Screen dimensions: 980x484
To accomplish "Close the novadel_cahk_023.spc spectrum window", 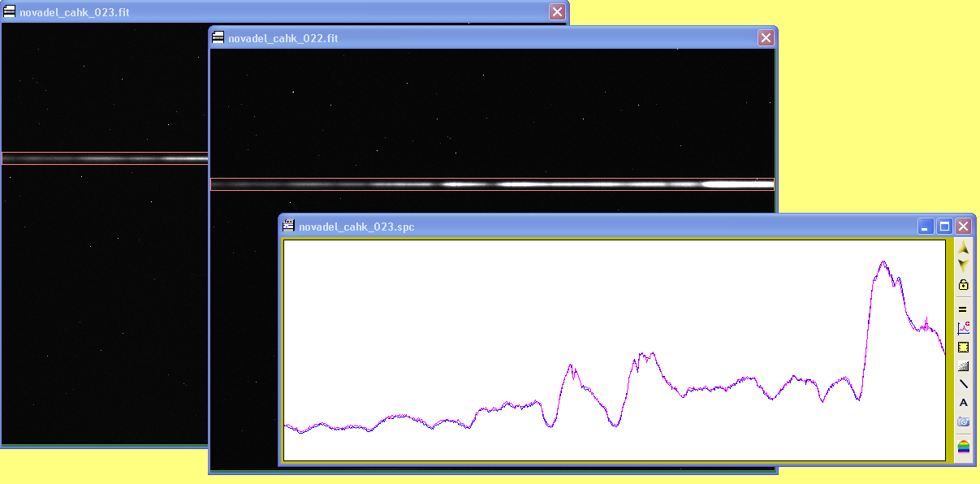I will click(x=963, y=227).
